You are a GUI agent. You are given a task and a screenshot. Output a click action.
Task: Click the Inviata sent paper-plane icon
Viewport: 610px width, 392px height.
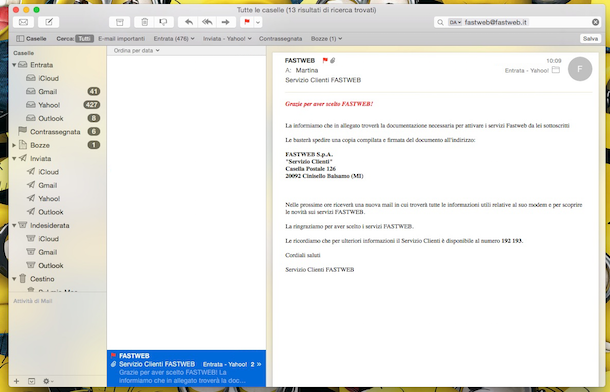coord(23,158)
